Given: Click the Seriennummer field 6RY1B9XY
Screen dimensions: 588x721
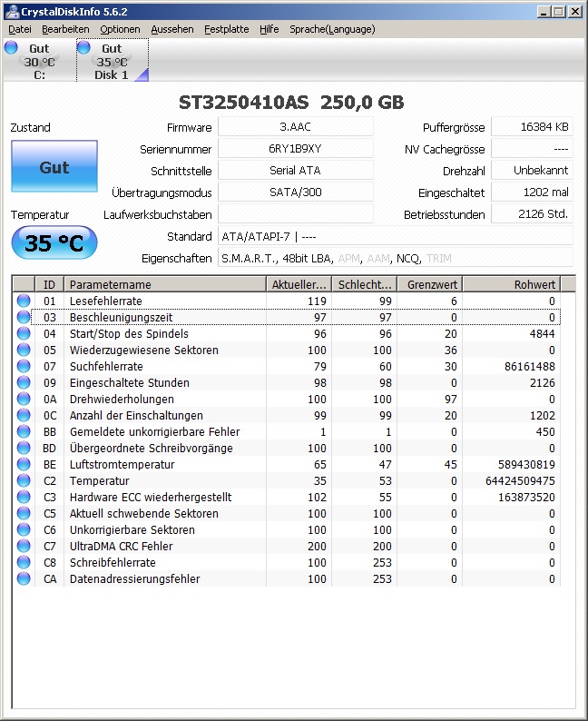Looking at the screenshot, I should [296, 149].
